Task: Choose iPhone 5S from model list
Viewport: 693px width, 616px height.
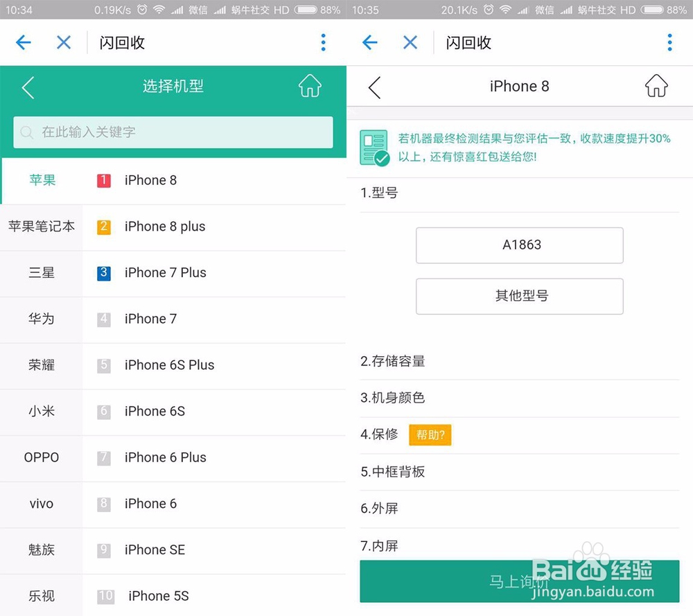Action: 214,596
